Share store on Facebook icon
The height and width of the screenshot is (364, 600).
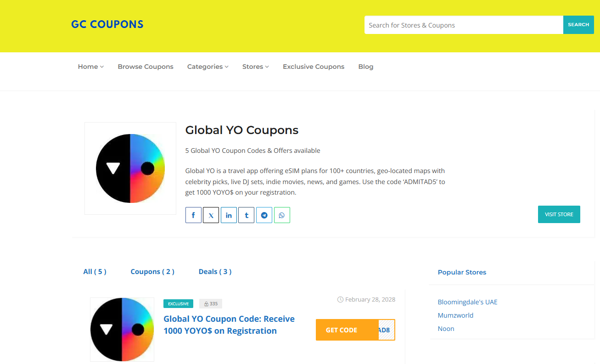coord(193,215)
